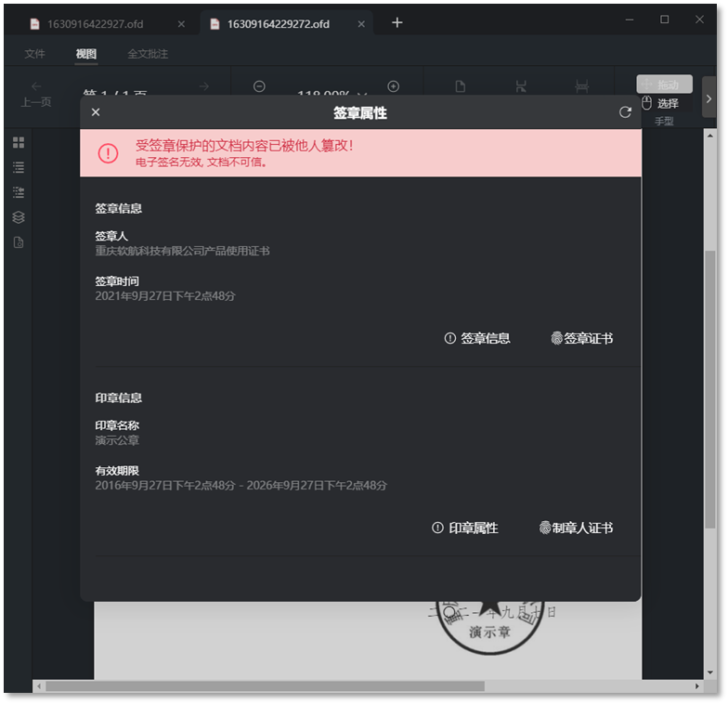This screenshot has width=728, height=704.
Task: Maximize the application window
Action: (665, 20)
